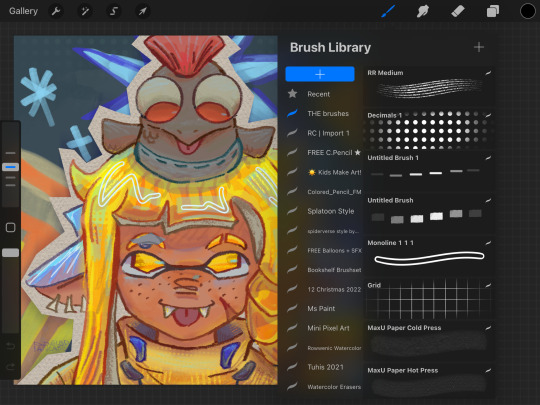Open the Actions wrench menu
The height and width of the screenshot is (405, 540).
tap(56, 11)
